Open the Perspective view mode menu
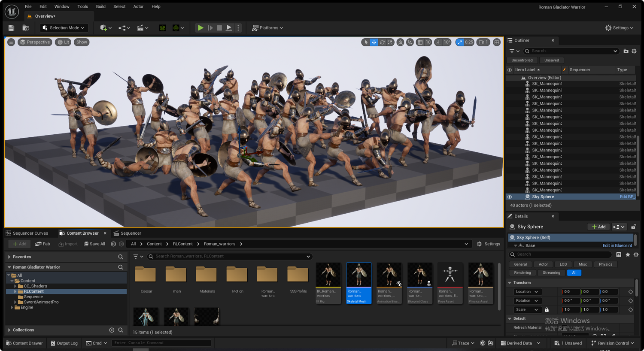644x351 pixels. coord(35,42)
